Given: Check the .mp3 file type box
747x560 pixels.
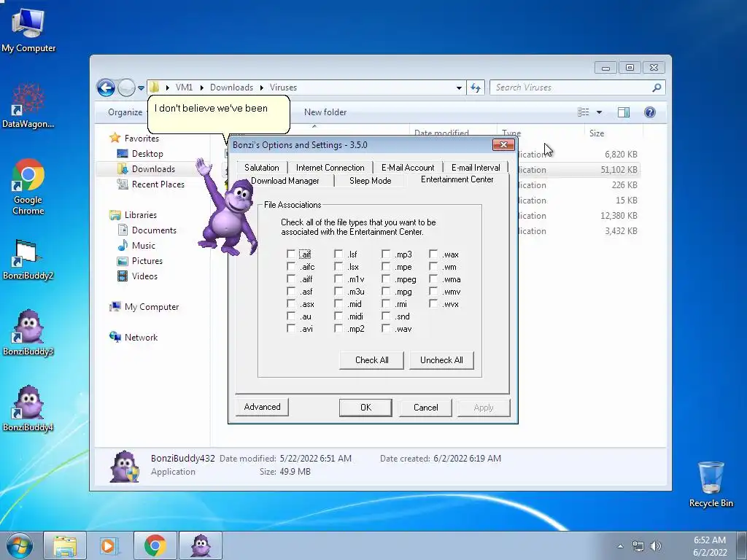Looking at the screenshot, I should [386, 254].
